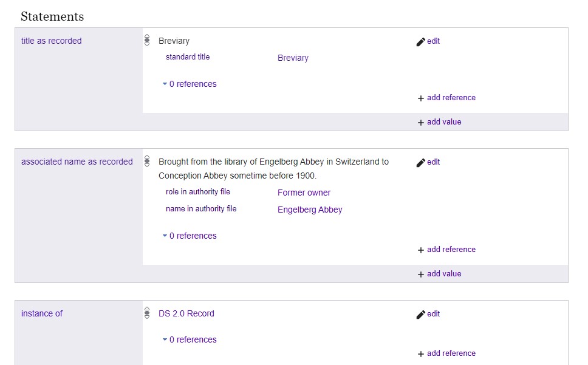Click the pencil icon beside DS 2.0 Record
Viewport: 588px width, 365px height.
pyautogui.click(x=420, y=315)
